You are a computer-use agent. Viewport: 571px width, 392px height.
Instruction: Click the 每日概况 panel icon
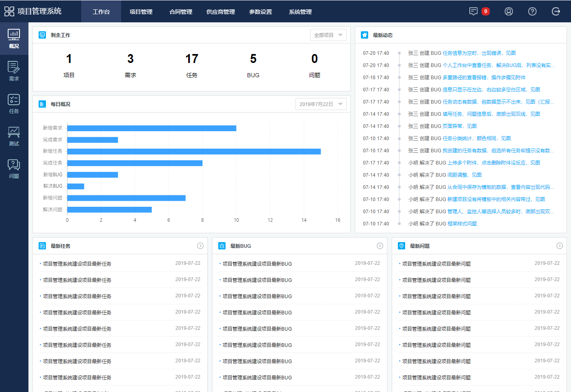pyautogui.click(x=42, y=104)
